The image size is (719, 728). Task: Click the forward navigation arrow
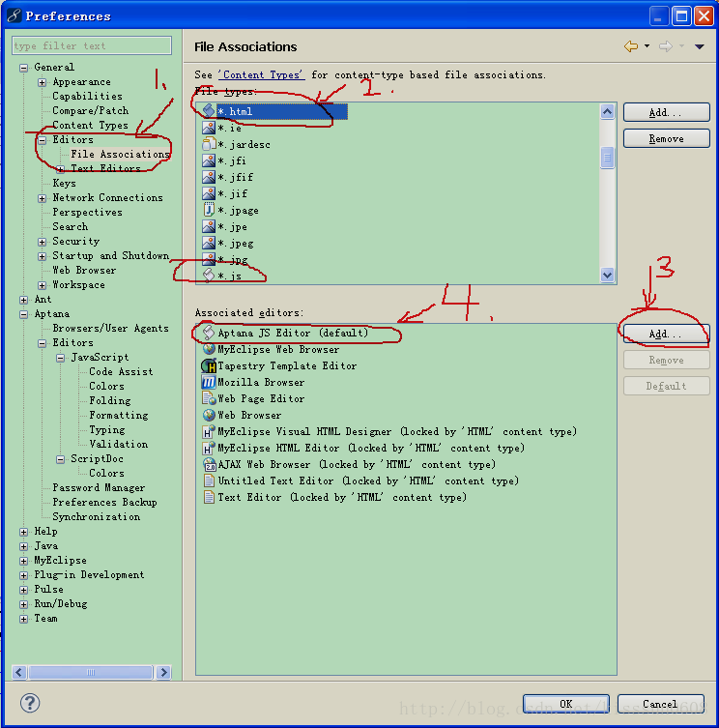[x=666, y=46]
